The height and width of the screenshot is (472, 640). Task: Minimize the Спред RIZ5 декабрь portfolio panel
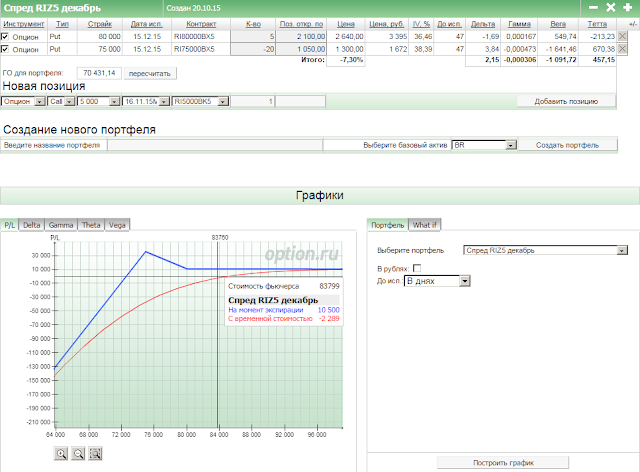593,7
